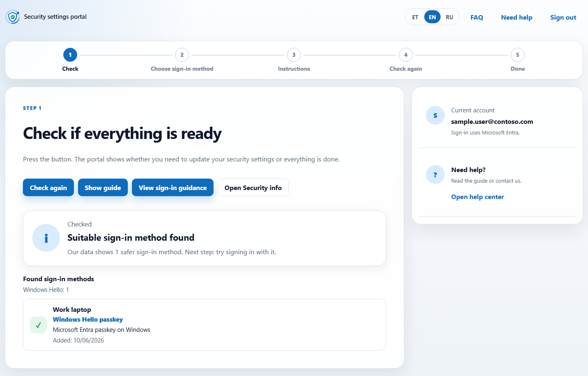
Task: Click Open Security info button
Action: point(253,188)
